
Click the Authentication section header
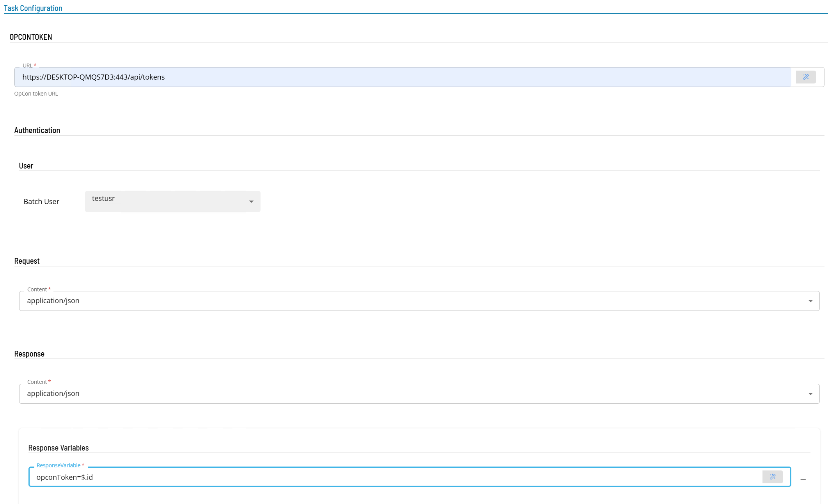37,130
